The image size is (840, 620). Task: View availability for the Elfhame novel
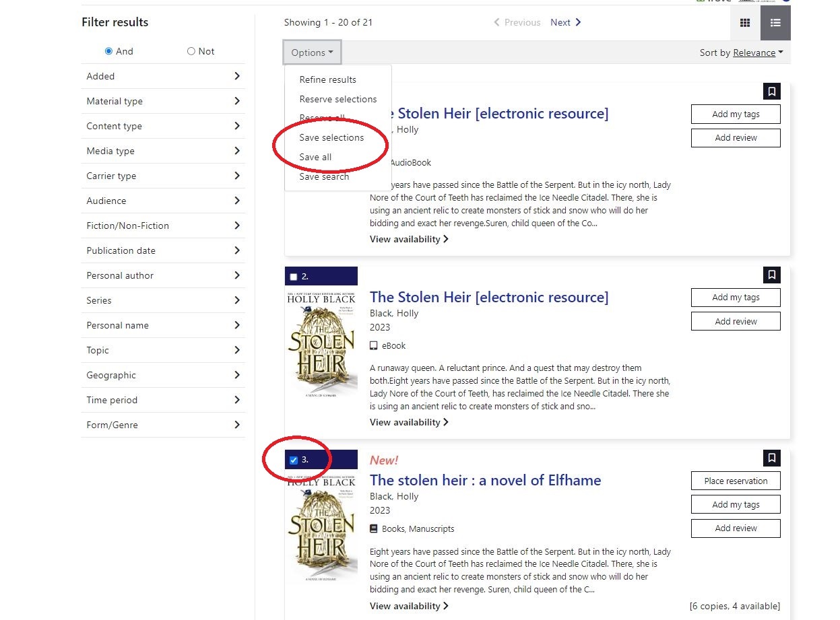pyautogui.click(x=409, y=606)
